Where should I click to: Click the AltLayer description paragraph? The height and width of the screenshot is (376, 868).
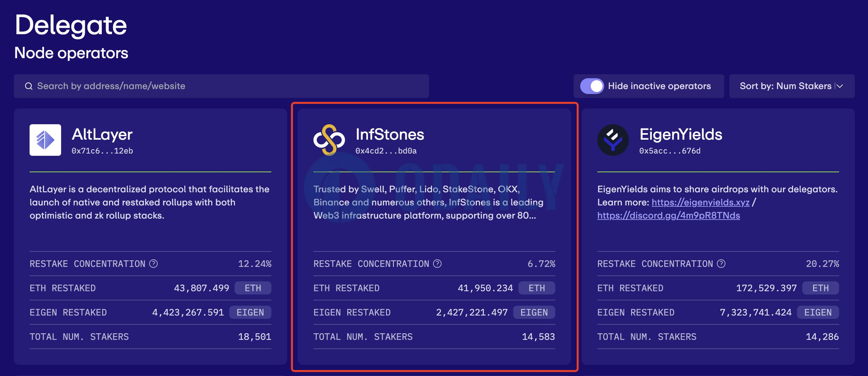149,202
